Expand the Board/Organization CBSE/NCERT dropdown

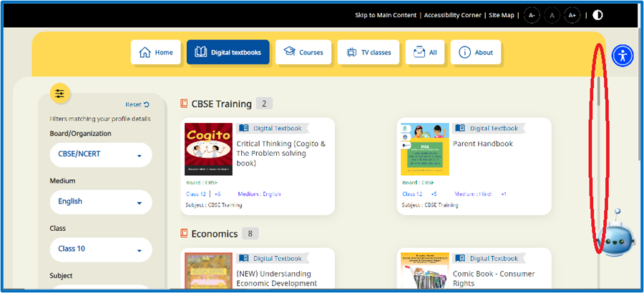(101, 155)
